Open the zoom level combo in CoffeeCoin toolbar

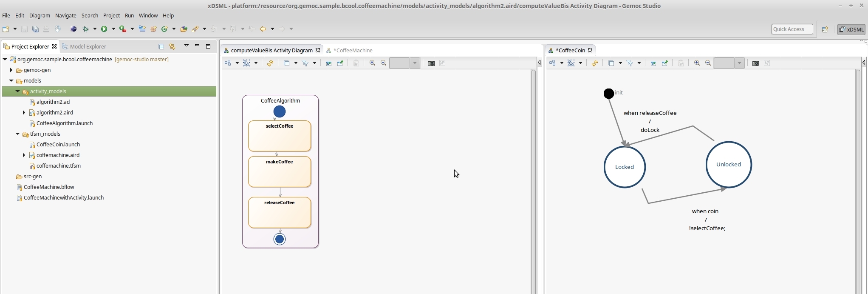click(x=739, y=63)
